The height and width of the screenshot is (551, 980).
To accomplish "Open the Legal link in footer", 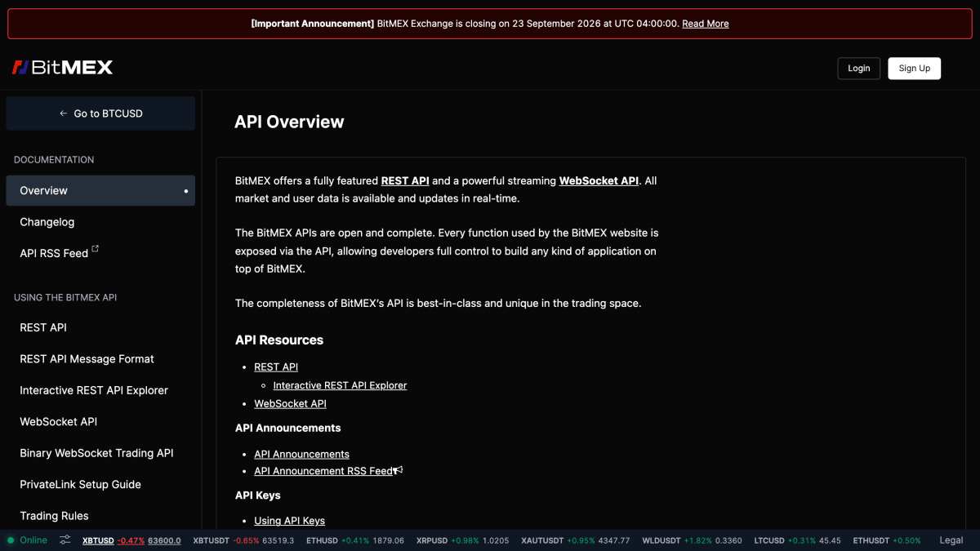I will pyautogui.click(x=951, y=540).
